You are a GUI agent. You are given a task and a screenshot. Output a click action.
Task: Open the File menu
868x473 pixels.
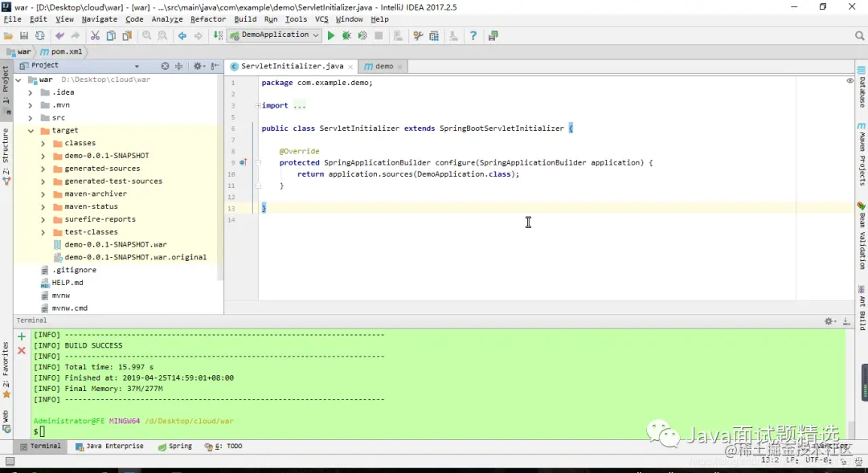[12, 19]
